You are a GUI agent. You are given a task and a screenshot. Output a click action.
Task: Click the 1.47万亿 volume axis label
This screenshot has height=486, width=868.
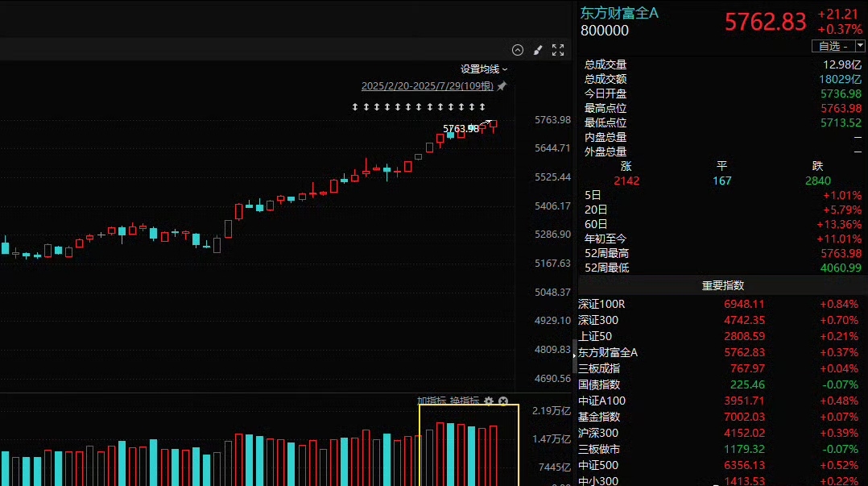[x=552, y=439]
